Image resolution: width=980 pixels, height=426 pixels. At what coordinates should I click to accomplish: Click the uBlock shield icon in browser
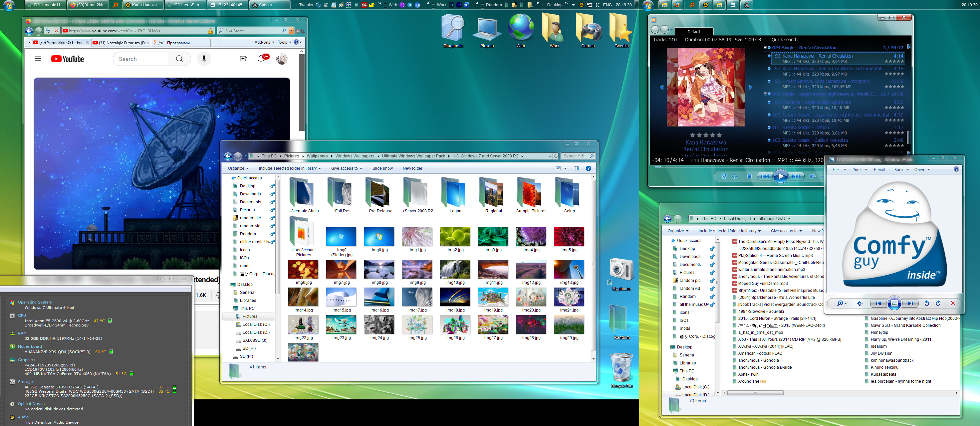point(297,31)
